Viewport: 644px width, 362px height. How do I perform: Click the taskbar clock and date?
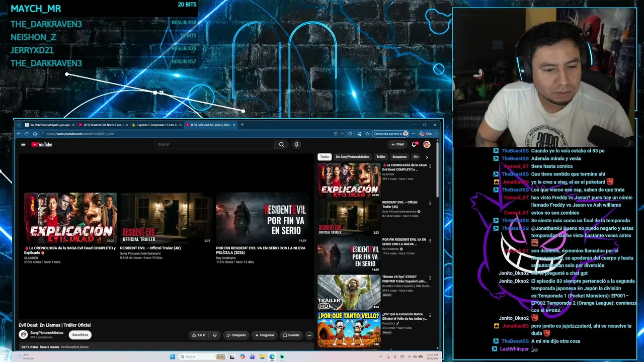click(x=432, y=357)
